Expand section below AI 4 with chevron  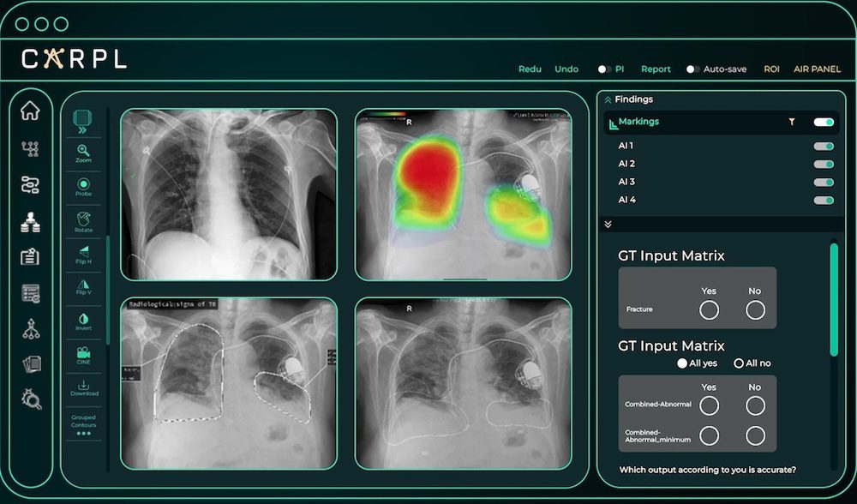(608, 225)
